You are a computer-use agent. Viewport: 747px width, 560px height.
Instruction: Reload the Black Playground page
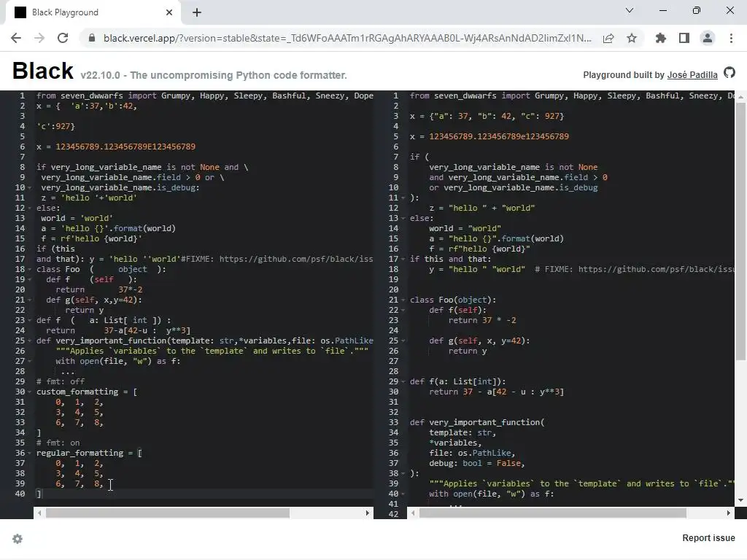point(63,38)
